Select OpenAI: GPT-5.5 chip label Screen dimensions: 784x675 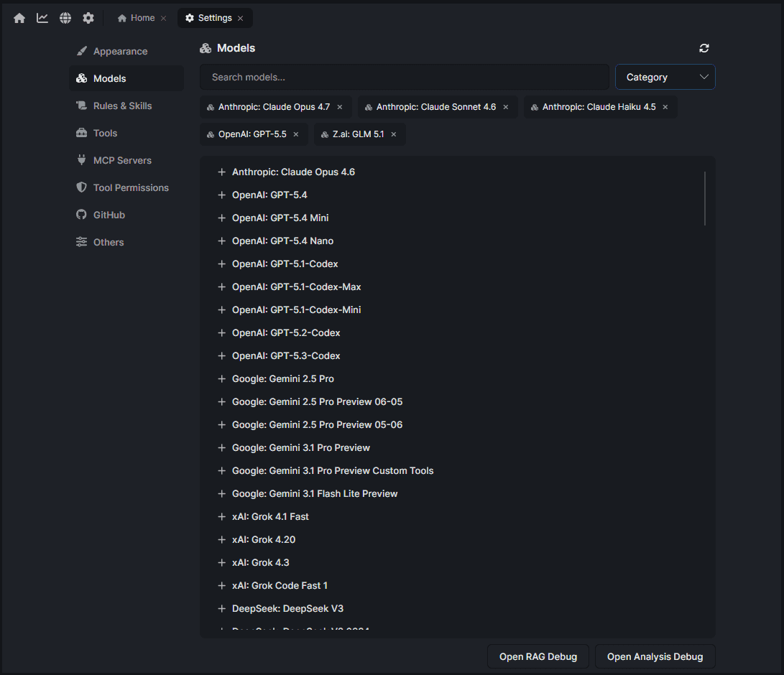click(x=252, y=134)
